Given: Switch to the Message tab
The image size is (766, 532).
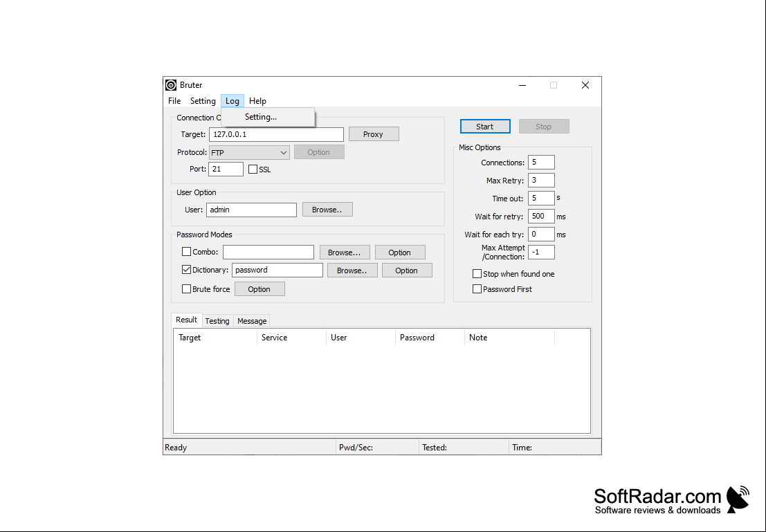Looking at the screenshot, I should pyautogui.click(x=252, y=321).
